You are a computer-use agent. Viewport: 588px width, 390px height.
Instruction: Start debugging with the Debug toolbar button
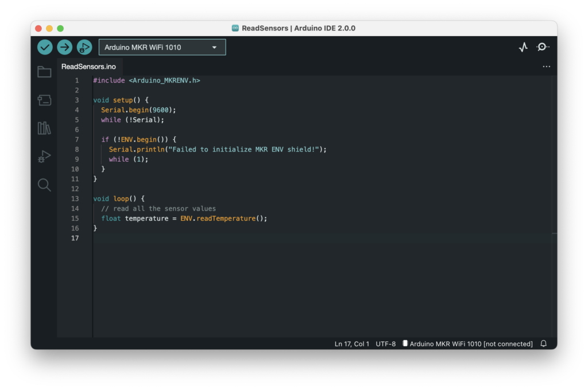click(84, 47)
